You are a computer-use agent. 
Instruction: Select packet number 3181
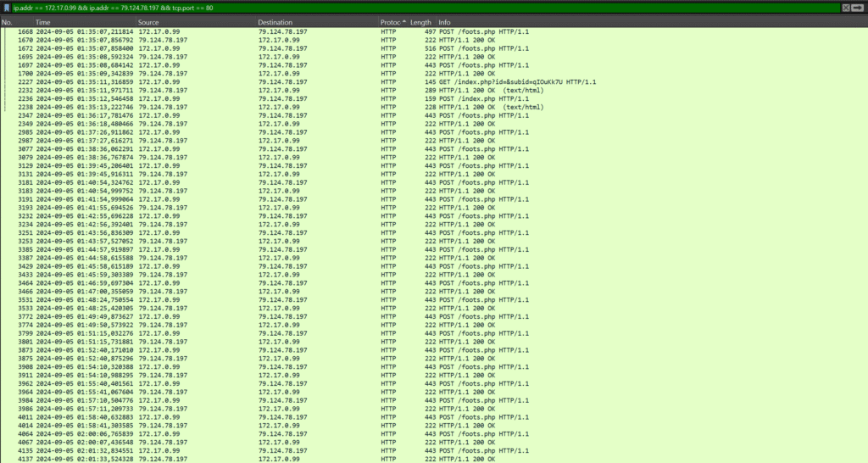[x=434, y=183]
